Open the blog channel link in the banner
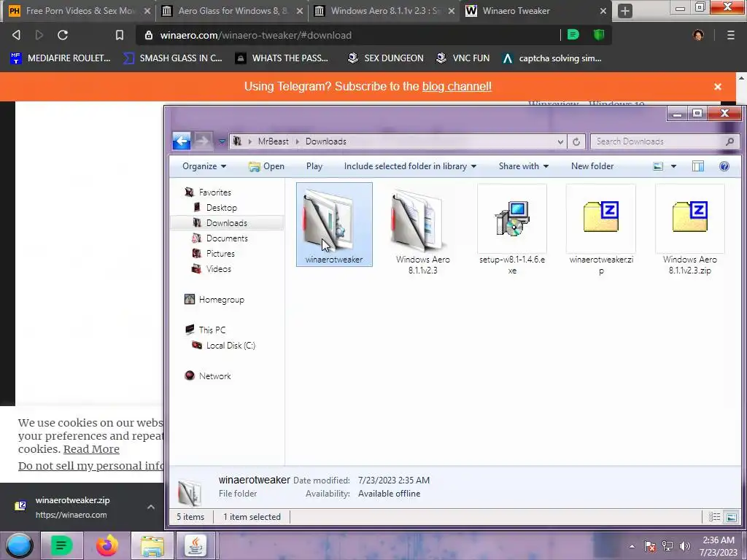The image size is (747, 560). (457, 86)
